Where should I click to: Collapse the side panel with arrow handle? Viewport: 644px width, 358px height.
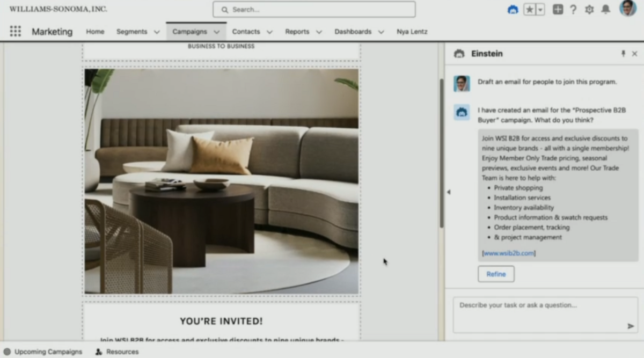tap(449, 192)
